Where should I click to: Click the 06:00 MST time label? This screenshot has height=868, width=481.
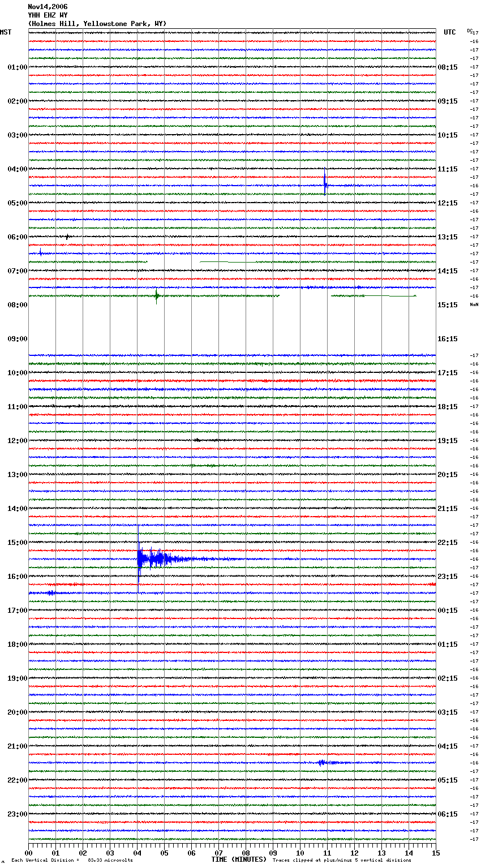[18, 237]
